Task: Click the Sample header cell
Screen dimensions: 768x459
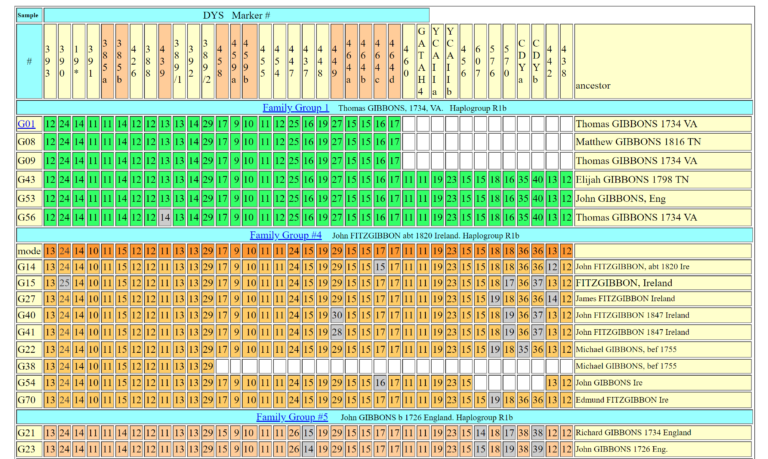Action: pyautogui.click(x=27, y=16)
